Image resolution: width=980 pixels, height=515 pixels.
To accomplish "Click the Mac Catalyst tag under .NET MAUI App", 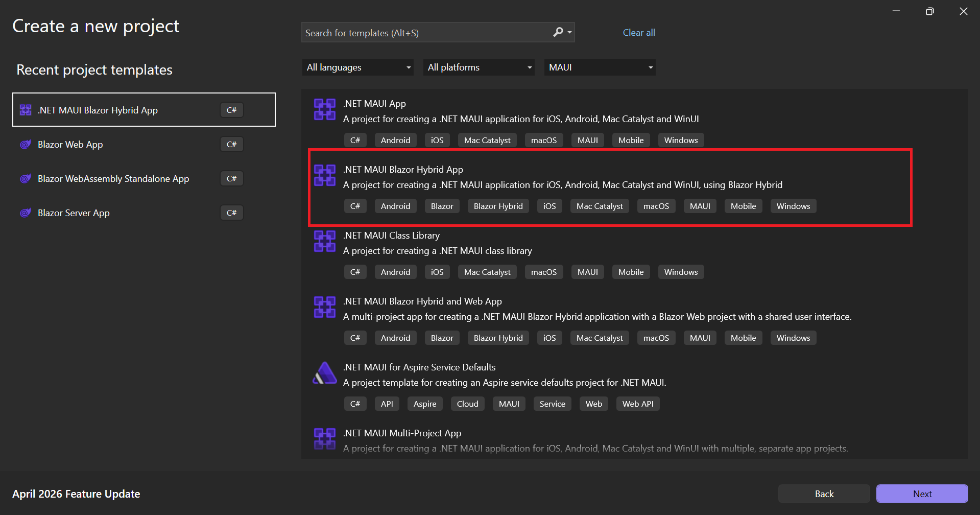I will point(487,140).
